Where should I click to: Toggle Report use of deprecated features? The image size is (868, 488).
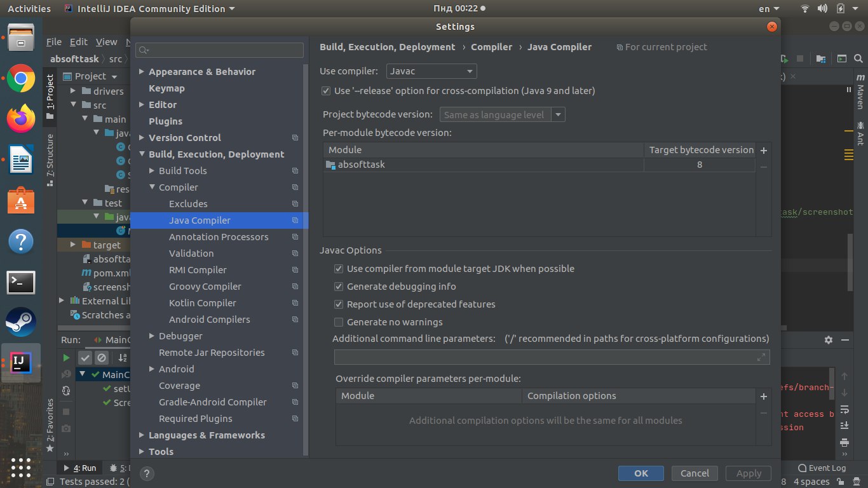pos(339,304)
